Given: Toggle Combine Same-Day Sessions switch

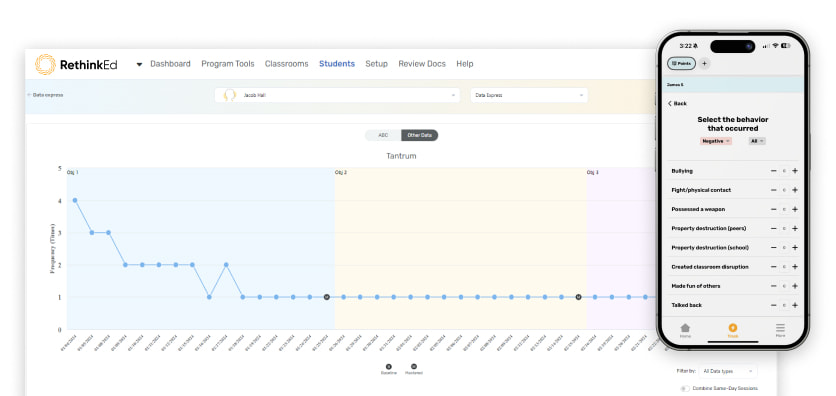Looking at the screenshot, I should click(685, 389).
